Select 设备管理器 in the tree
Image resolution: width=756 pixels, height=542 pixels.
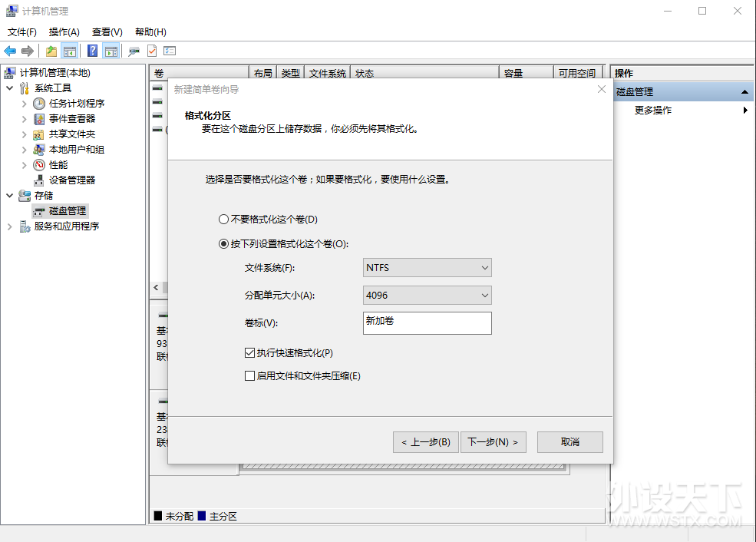click(72, 180)
